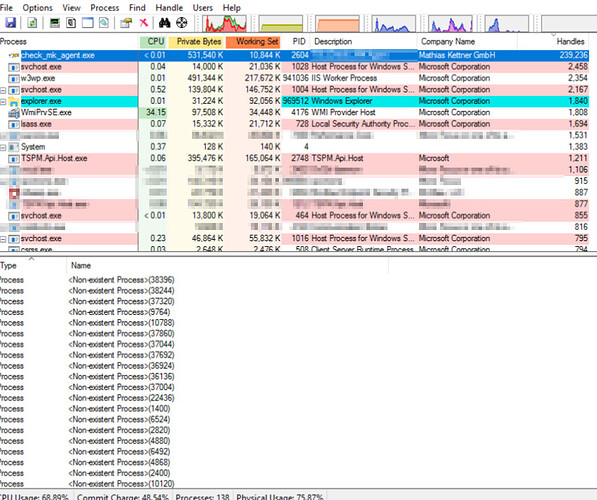
Task: Click the icon beside svchost.exe PID 464
Action: [x=14, y=216]
